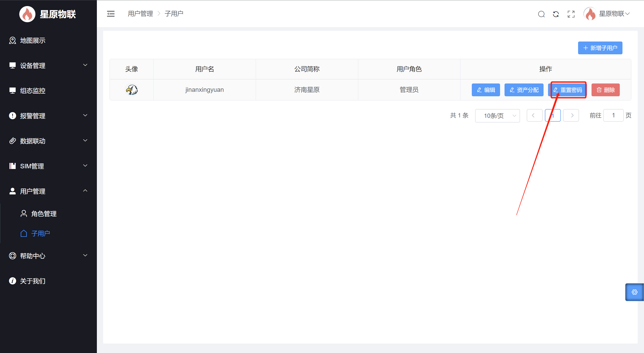Viewport: 644px width, 353px height.
Task: Open the blue settings gear panel
Action: [x=634, y=292]
